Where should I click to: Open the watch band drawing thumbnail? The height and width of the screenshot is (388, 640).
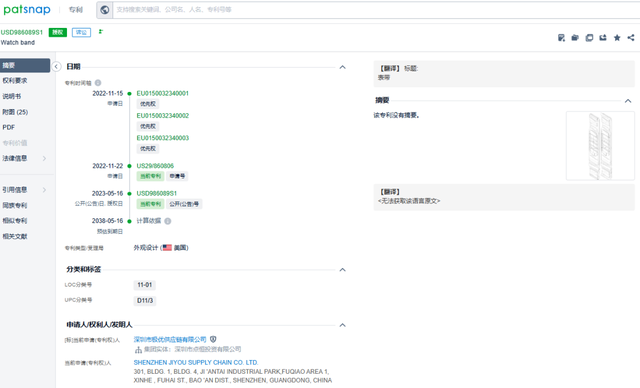tap(600, 146)
